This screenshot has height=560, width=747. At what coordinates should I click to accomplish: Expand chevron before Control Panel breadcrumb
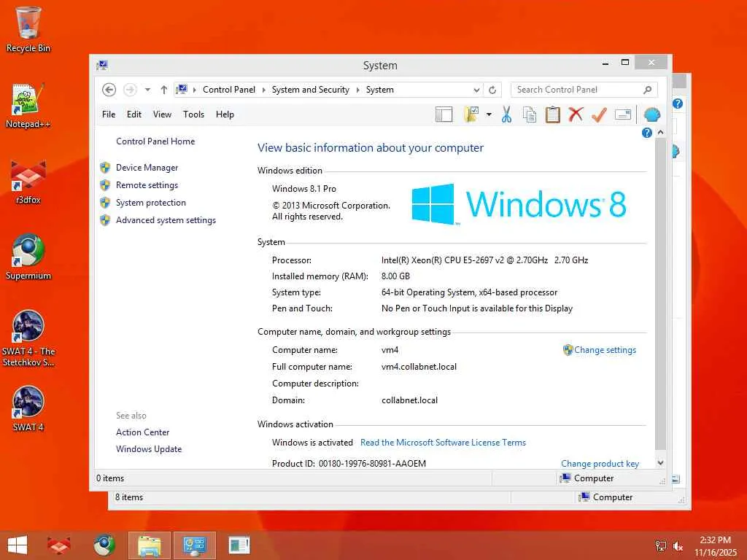pos(194,90)
